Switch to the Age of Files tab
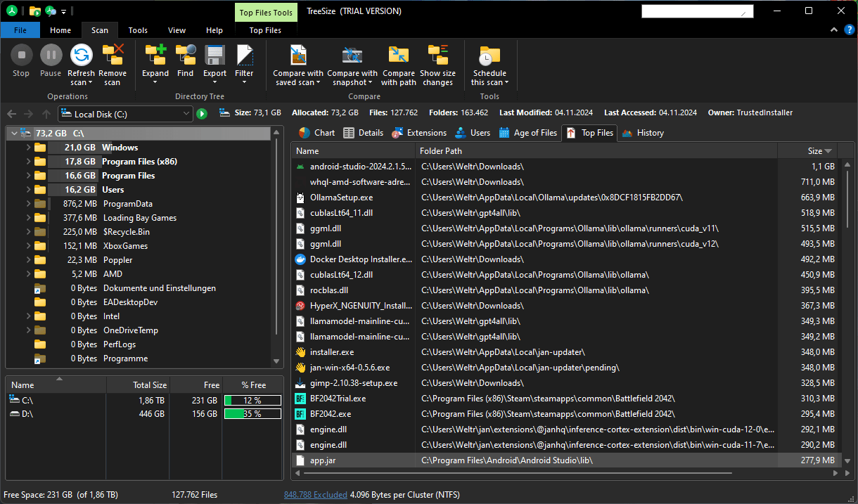The image size is (858, 504). [527, 133]
